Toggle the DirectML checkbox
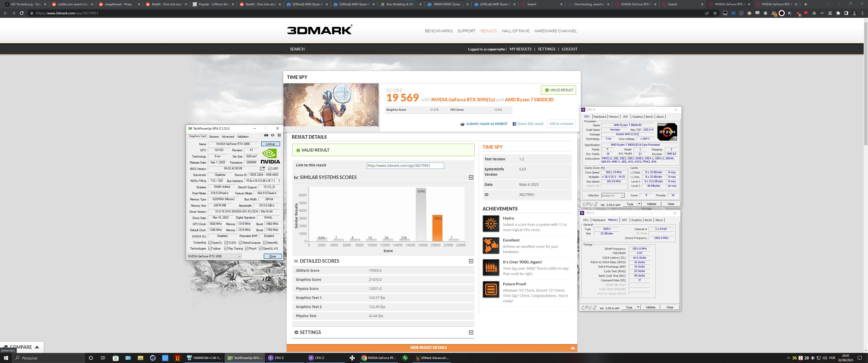The width and height of the screenshot is (868, 363). (x=265, y=243)
